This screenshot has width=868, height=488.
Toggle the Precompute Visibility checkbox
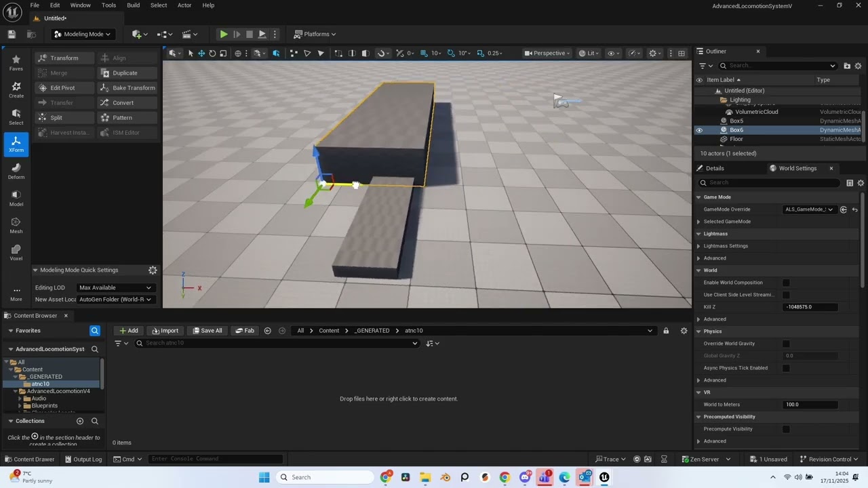click(x=786, y=429)
